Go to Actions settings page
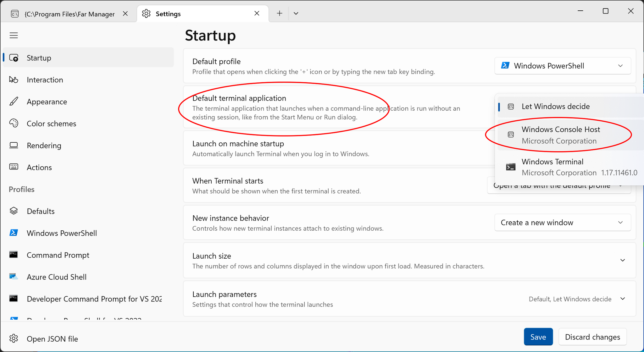The image size is (644, 352). [88, 167]
